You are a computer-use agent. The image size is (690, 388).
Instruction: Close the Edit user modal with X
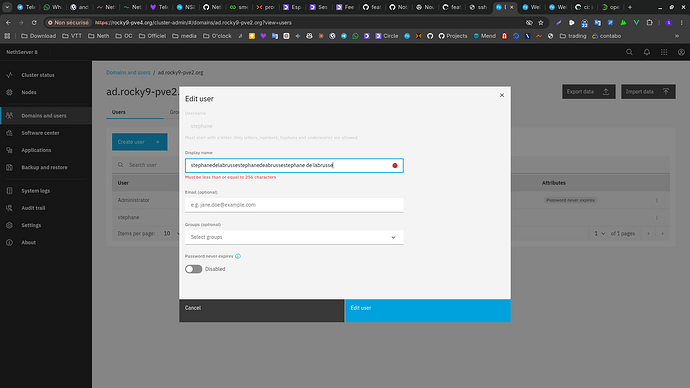[502, 95]
